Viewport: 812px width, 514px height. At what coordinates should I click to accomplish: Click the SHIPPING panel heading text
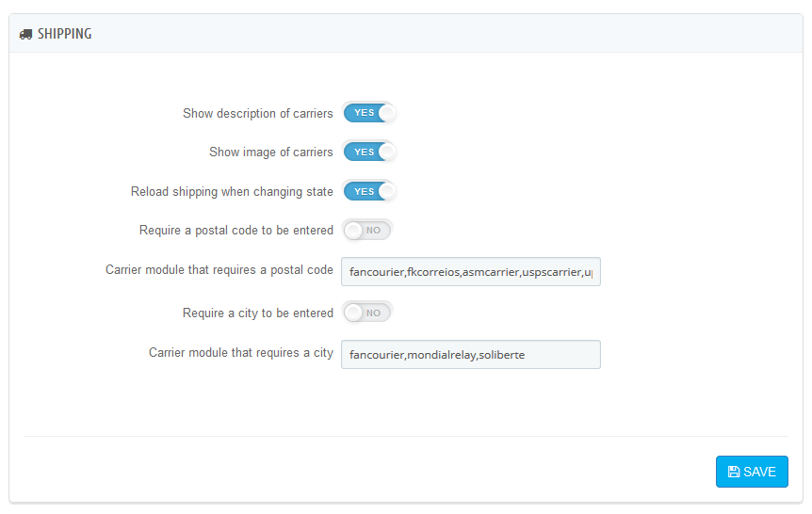pos(64,34)
